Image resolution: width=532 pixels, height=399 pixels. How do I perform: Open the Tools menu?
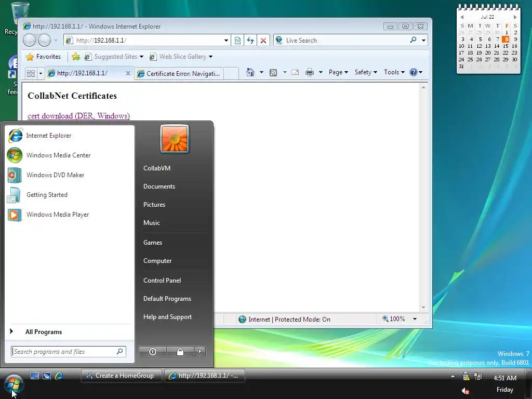pos(394,72)
